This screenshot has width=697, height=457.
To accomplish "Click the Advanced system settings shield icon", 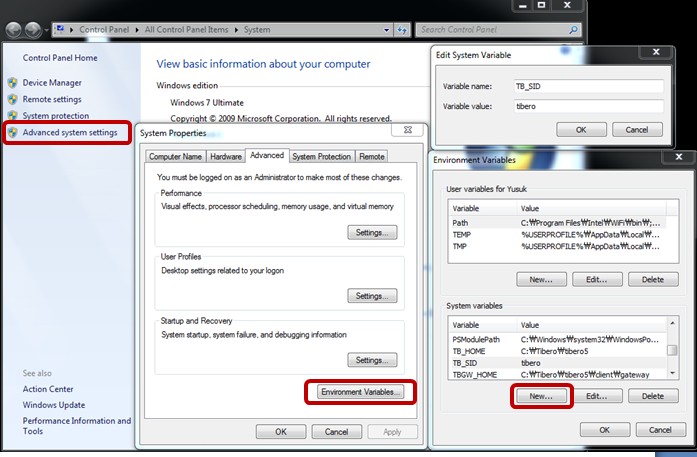I will point(12,132).
